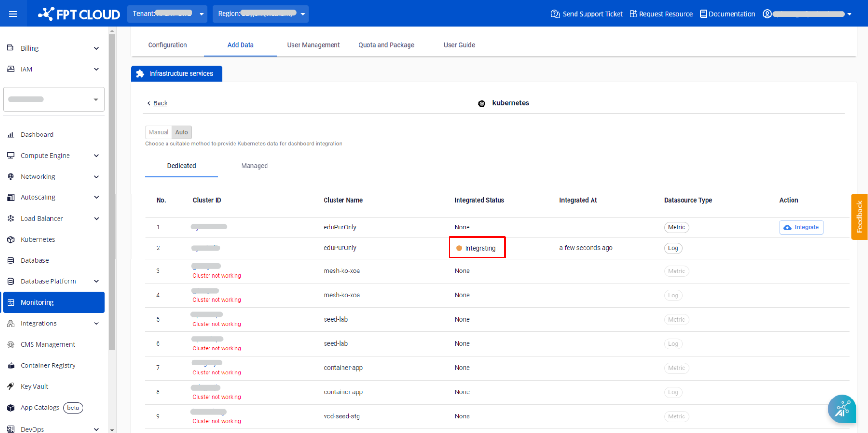Viewport: 868px width, 433px height.
Task: Select the Auto integration method
Action: point(182,132)
